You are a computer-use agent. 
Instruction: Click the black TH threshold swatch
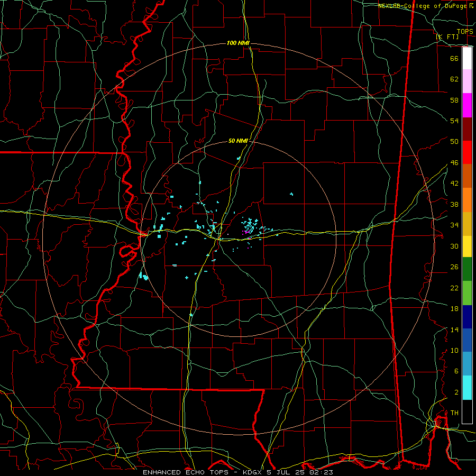[x=467, y=411]
